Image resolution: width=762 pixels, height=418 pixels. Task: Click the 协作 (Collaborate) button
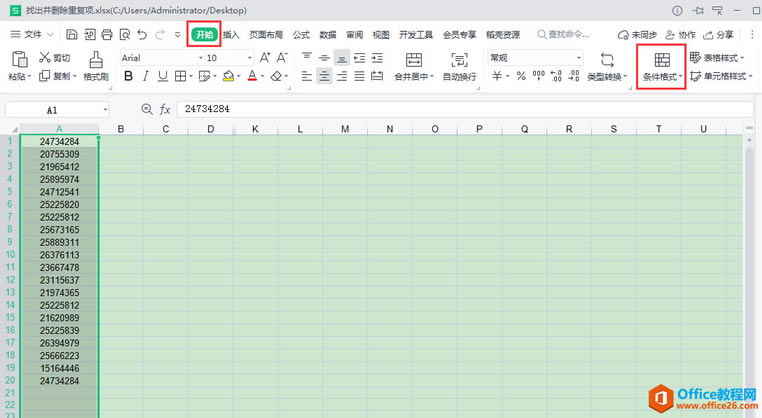click(x=680, y=35)
